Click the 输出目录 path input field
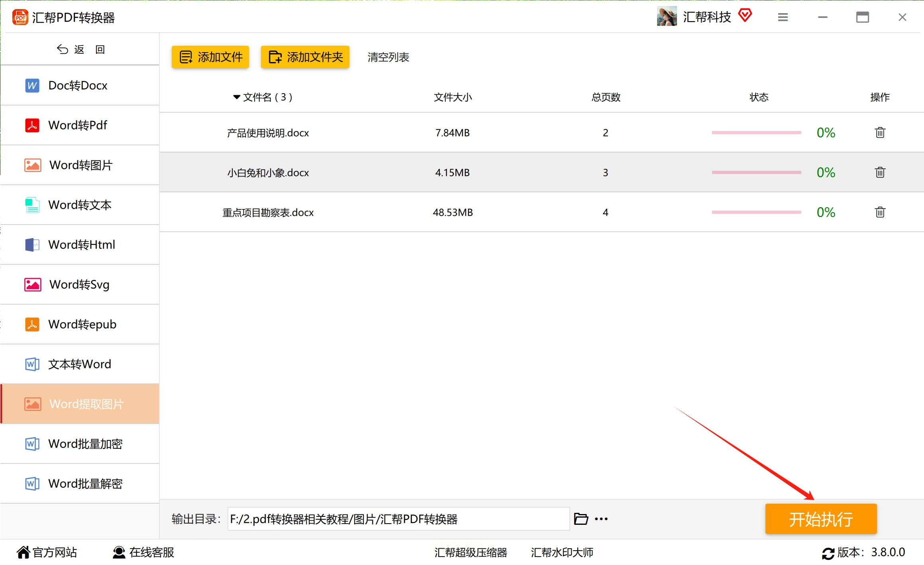The width and height of the screenshot is (924, 565). coord(398,519)
